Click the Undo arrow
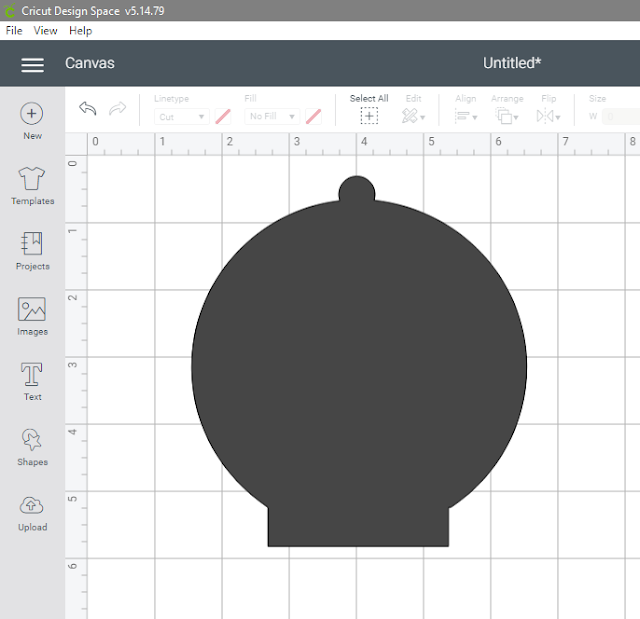The height and width of the screenshot is (619, 640). [x=87, y=109]
